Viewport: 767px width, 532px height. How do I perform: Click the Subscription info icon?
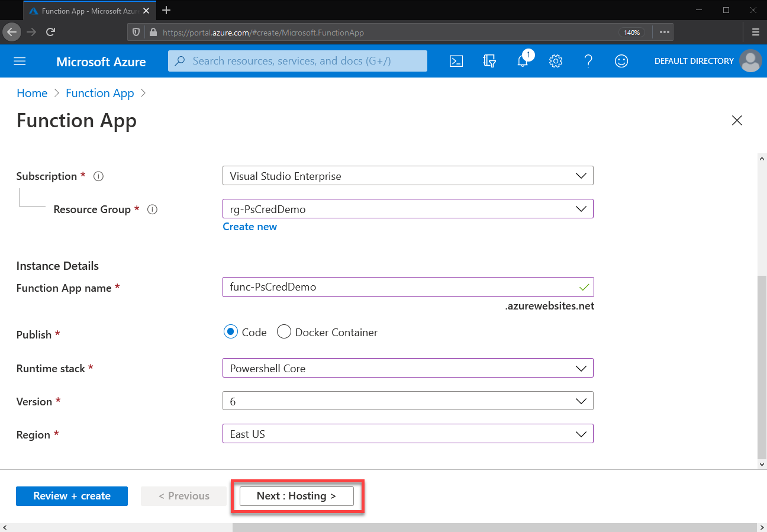coord(99,176)
